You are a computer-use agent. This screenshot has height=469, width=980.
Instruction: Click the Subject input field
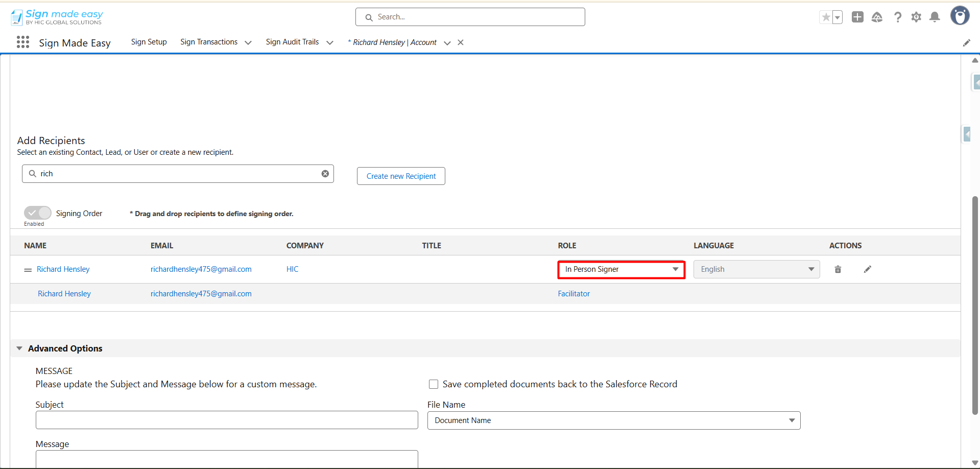coord(227,420)
